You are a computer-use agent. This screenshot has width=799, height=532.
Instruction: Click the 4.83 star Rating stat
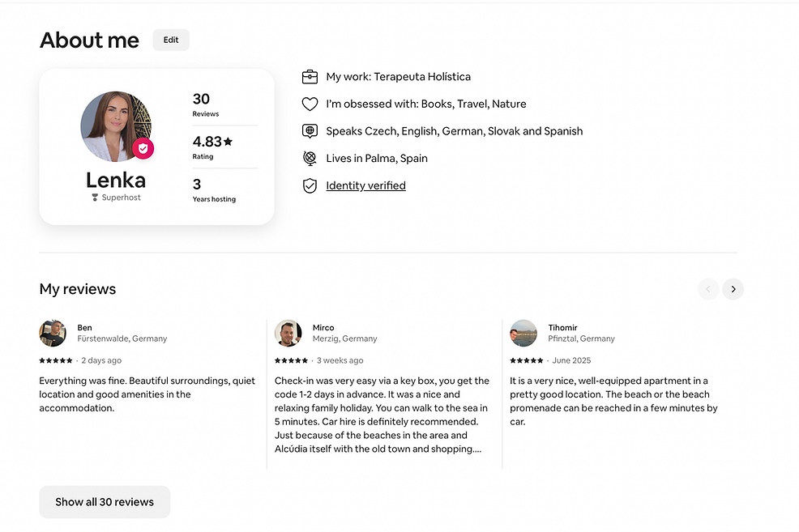point(212,147)
